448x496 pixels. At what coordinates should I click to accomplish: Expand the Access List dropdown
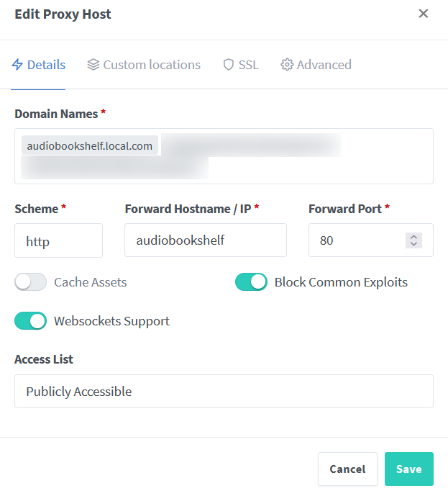pyautogui.click(x=224, y=392)
